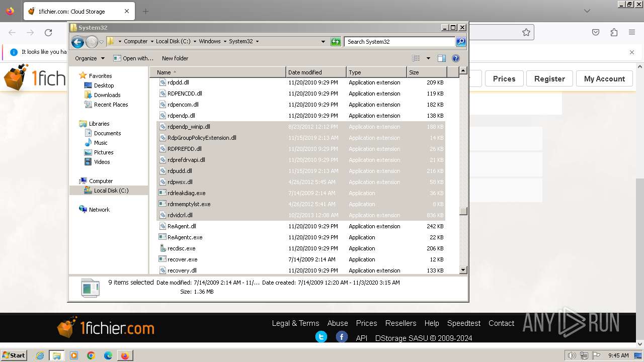Click the Windows segment in address breadcrumb

tap(209, 42)
